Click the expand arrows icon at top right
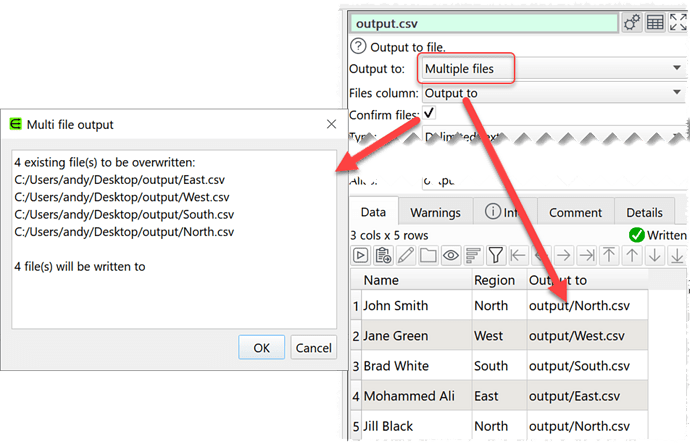Image resolution: width=690 pixels, height=444 pixels. click(678, 22)
